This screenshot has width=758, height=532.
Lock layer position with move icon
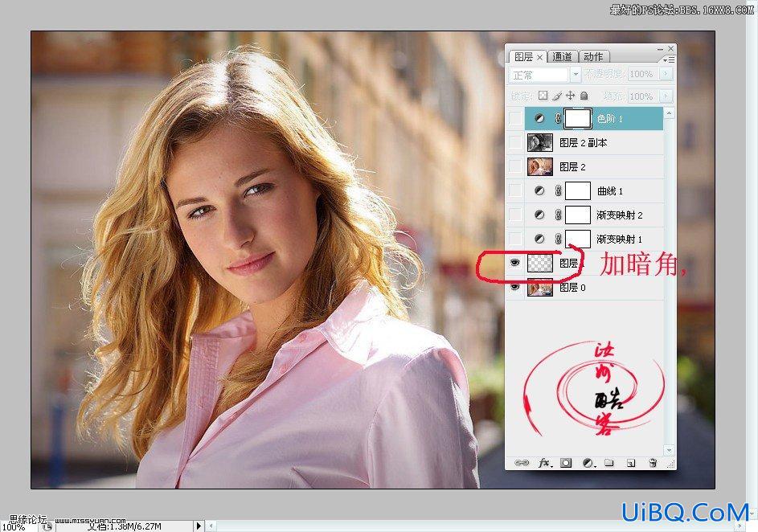[x=571, y=96]
